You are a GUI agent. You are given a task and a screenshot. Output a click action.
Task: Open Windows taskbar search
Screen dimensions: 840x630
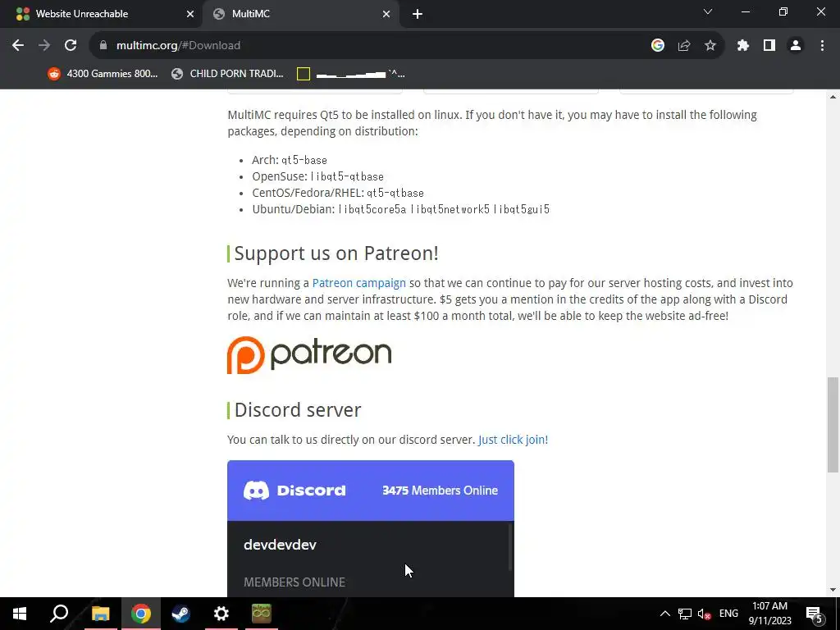[59, 614]
